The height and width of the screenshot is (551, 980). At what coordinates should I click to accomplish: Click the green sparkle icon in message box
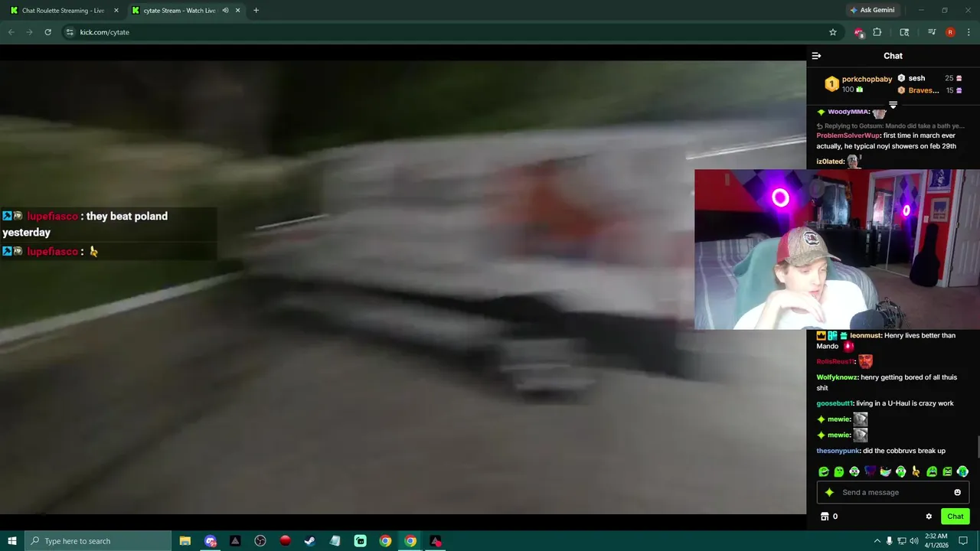click(829, 492)
